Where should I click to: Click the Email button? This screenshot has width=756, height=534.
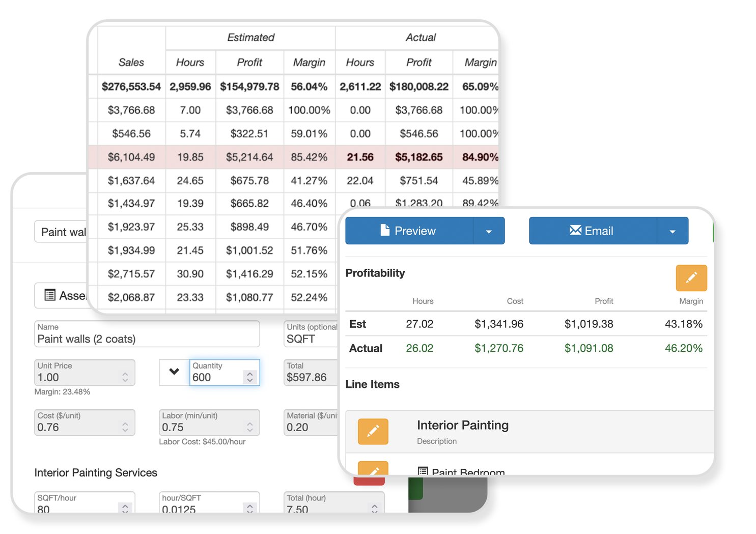tap(593, 231)
